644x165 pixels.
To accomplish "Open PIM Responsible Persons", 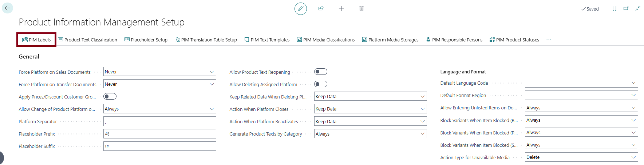I will (x=454, y=40).
